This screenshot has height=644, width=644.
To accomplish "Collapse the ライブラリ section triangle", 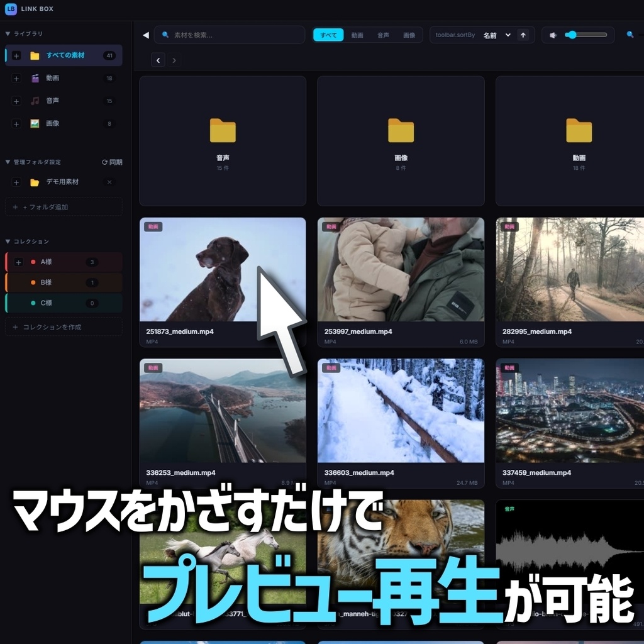I will [8, 34].
